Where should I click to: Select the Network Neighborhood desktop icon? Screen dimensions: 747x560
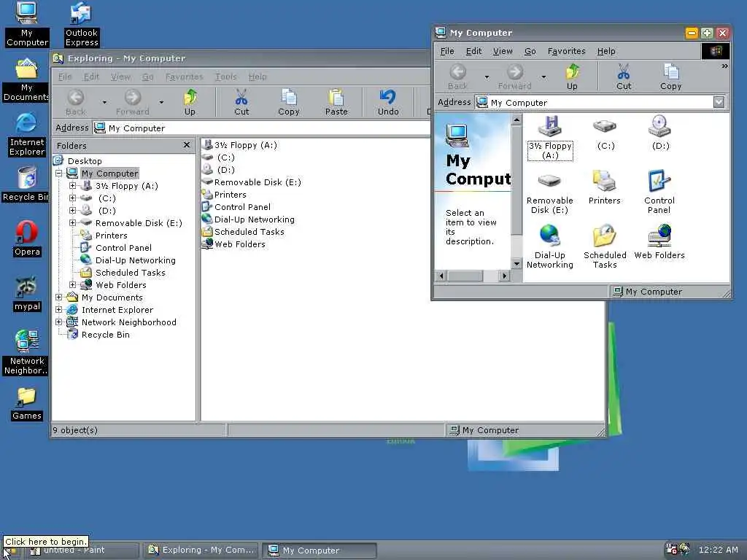point(26,352)
